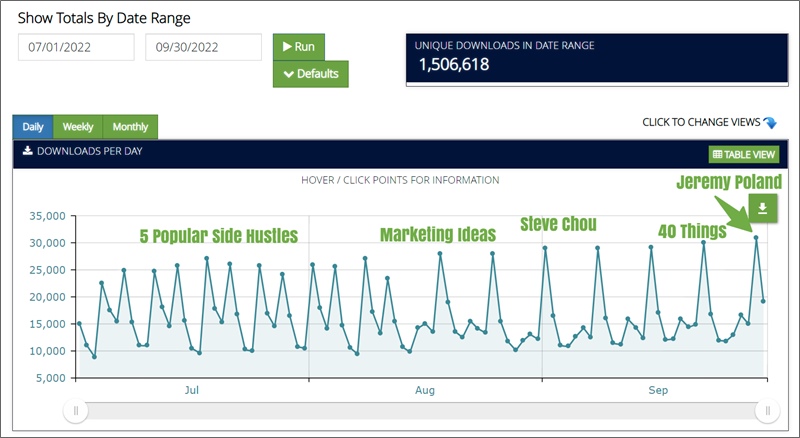
Task: Click the Unique Downloads In Date Range label
Action: click(x=504, y=45)
